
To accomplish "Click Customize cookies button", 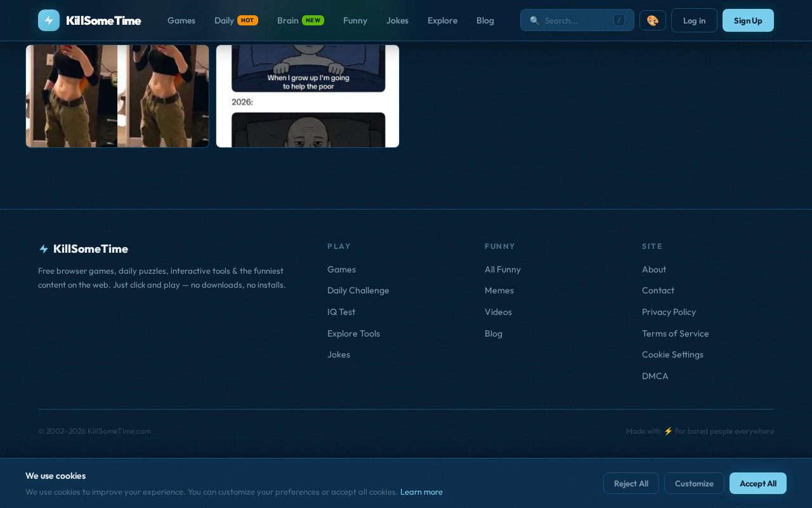I will coord(694,483).
